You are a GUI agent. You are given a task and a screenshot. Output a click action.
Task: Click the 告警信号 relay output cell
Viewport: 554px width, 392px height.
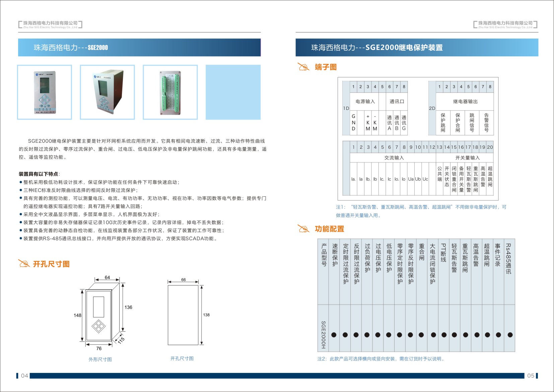pos(486,123)
